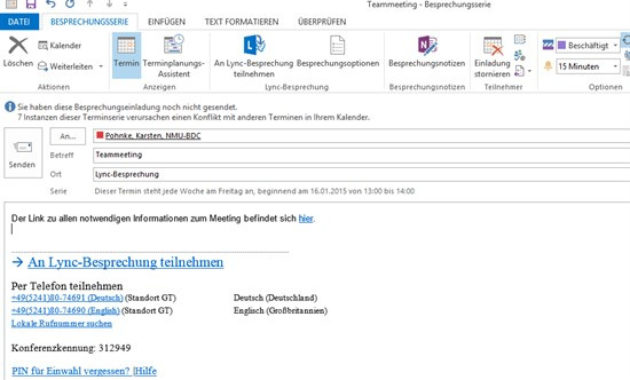The width and height of the screenshot is (630, 380).
Task: Go to next item with the down arrow
Action: pos(109,4)
